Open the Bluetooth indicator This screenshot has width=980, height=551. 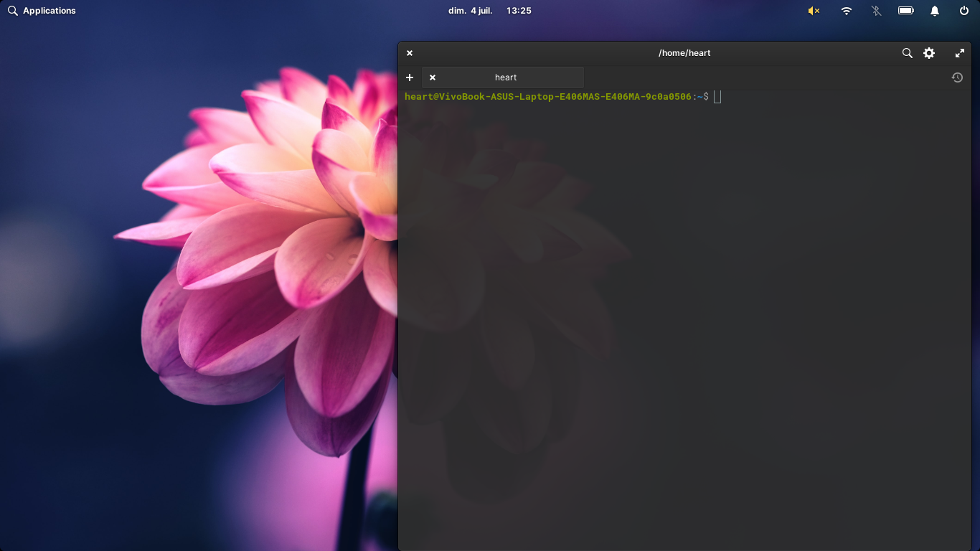[876, 11]
